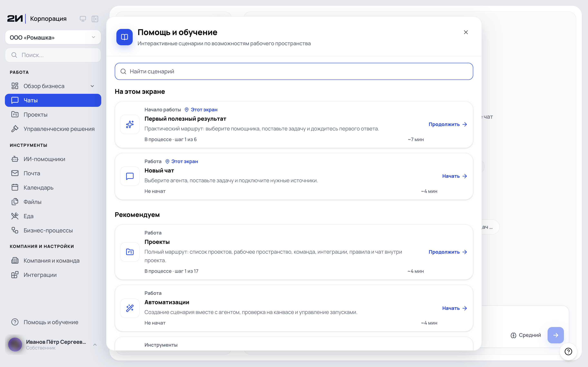Expand the user profile menu chevron
The height and width of the screenshot is (367, 588).
tap(95, 345)
